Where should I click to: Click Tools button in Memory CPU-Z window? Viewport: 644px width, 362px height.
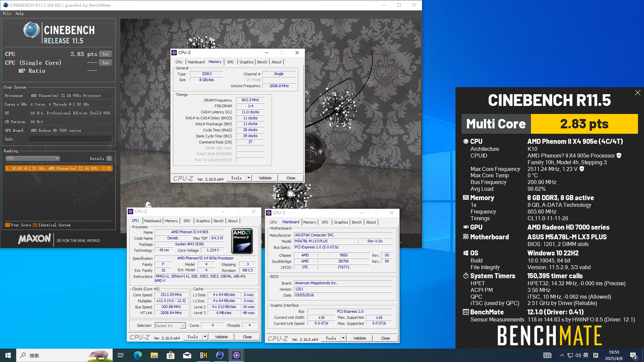(236, 178)
